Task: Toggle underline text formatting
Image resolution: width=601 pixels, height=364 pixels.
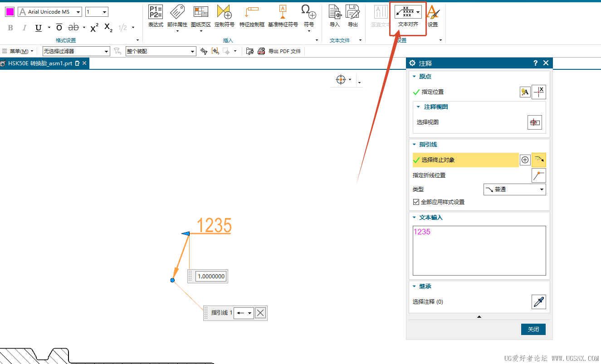Action: click(39, 28)
